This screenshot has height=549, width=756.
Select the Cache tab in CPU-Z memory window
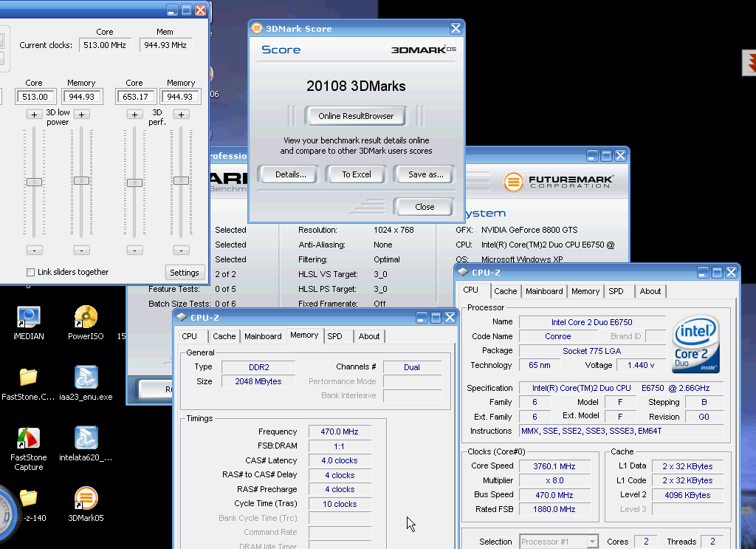click(224, 336)
